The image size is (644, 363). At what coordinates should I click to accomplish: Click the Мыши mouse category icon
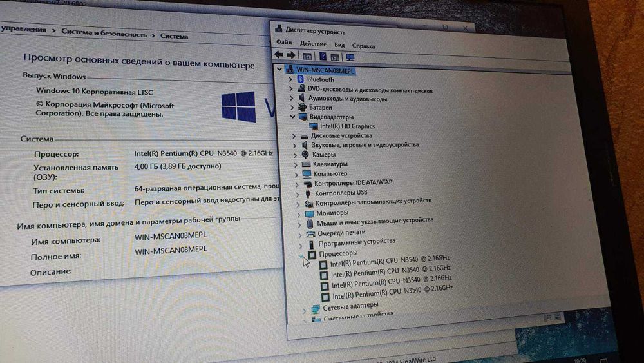(310, 223)
